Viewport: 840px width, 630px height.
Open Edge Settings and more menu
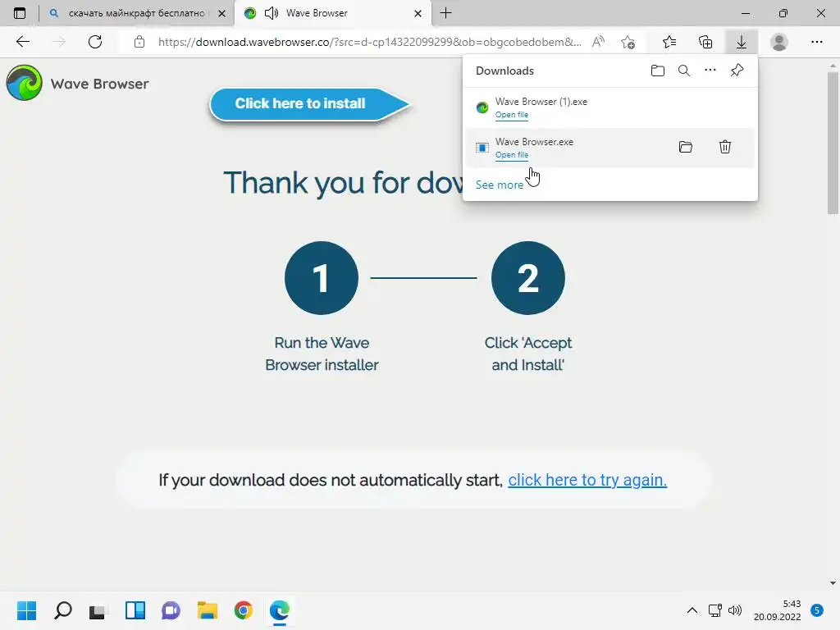click(x=816, y=42)
